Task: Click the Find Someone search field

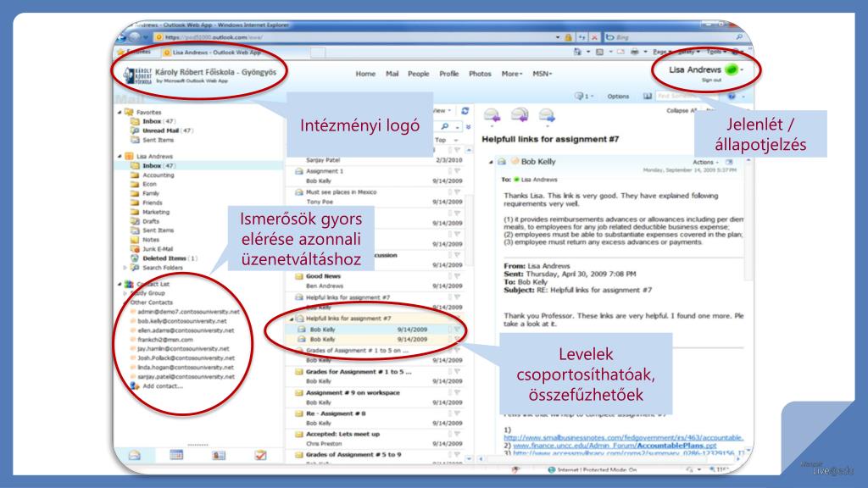Action: [687, 97]
